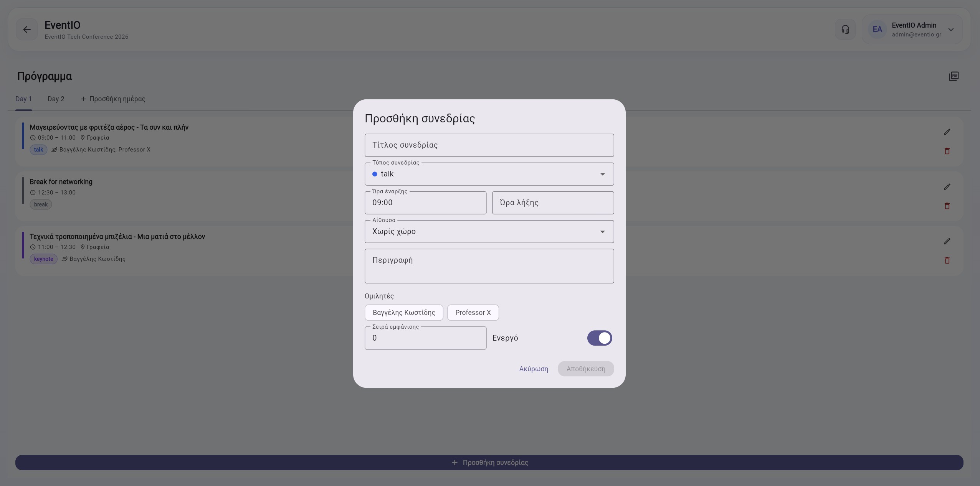Click the Σειρά εμφάνισης field
The height and width of the screenshot is (486, 980).
pos(425,338)
